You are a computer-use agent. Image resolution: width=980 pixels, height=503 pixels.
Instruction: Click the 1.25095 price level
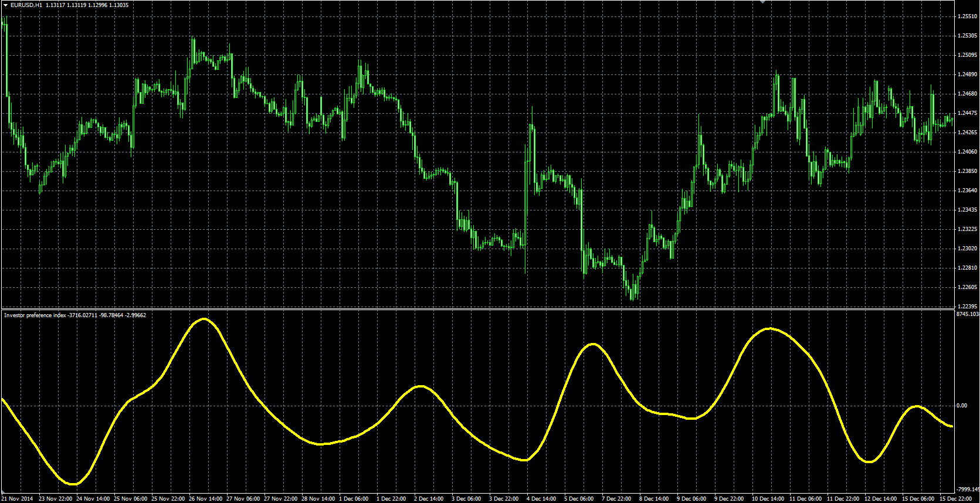coord(967,55)
